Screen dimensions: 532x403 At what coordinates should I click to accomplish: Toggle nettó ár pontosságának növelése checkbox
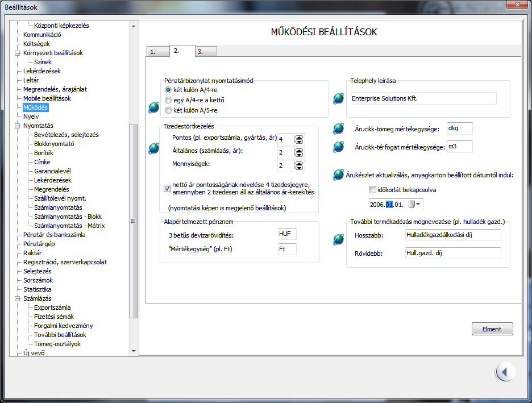click(x=167, y=188)
